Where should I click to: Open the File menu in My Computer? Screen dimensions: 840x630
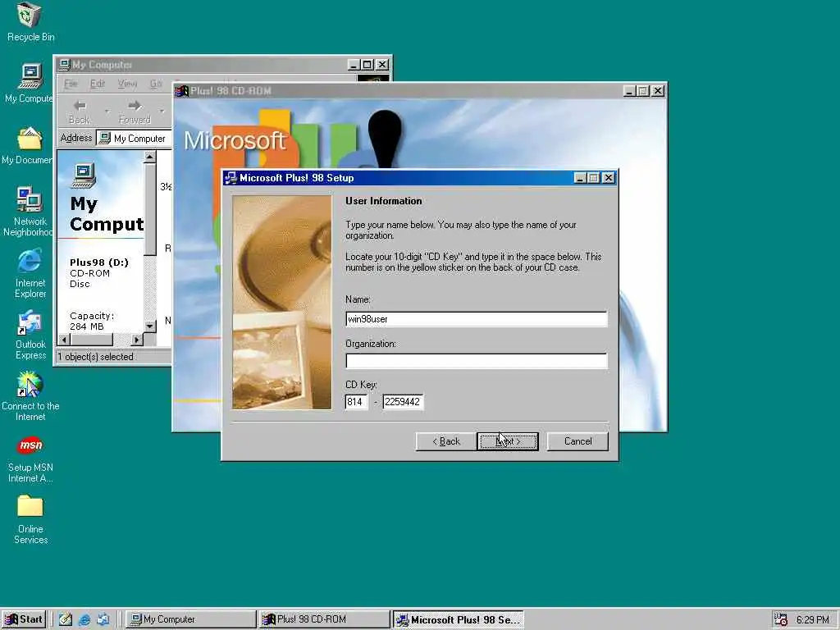tap(71, 84)
